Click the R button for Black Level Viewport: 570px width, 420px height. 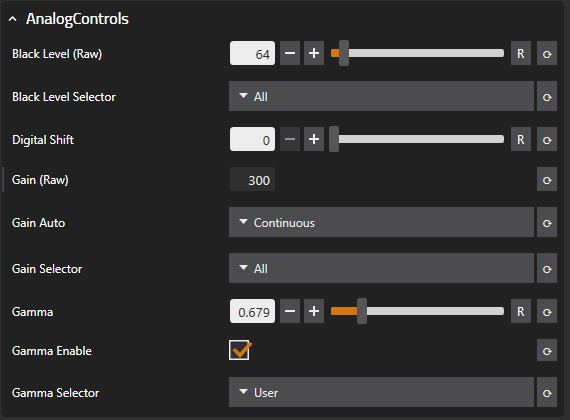pyautogui.click(x=521, y=53)
